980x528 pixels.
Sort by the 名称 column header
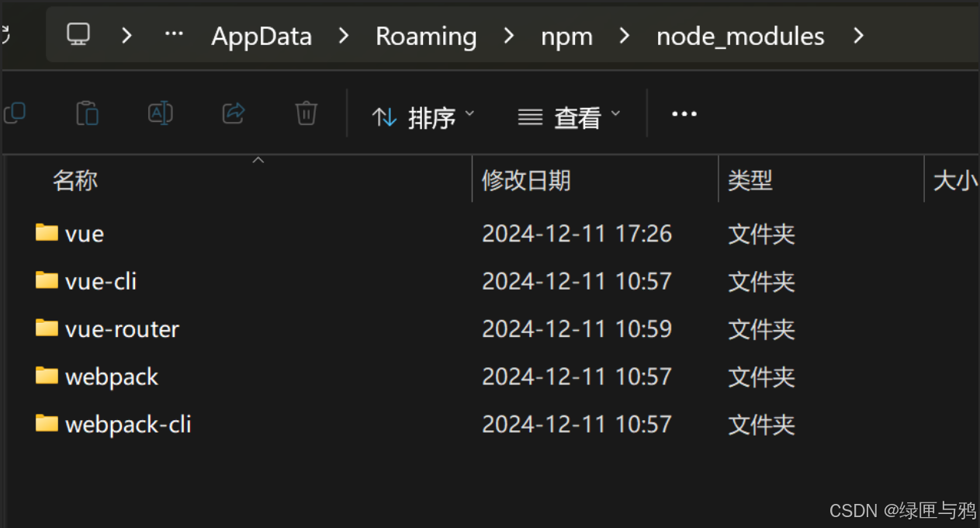[x=75, y=180]
